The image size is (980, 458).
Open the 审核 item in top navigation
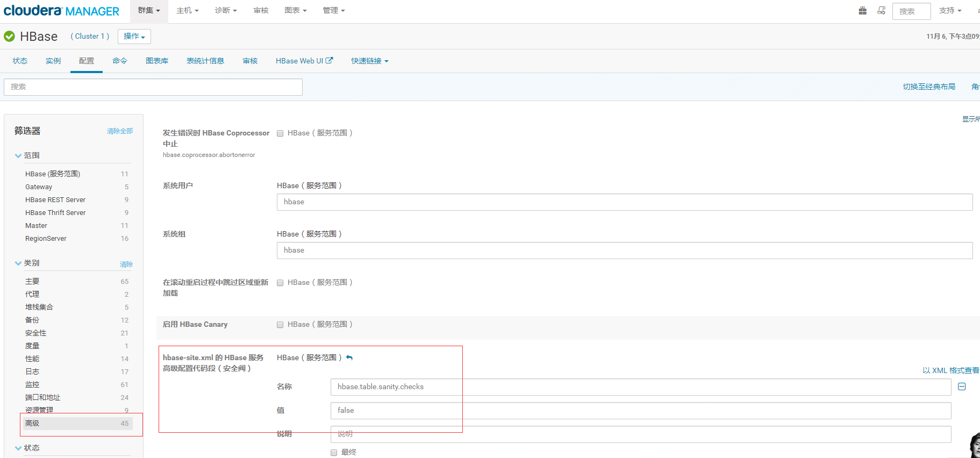[261, 11]
